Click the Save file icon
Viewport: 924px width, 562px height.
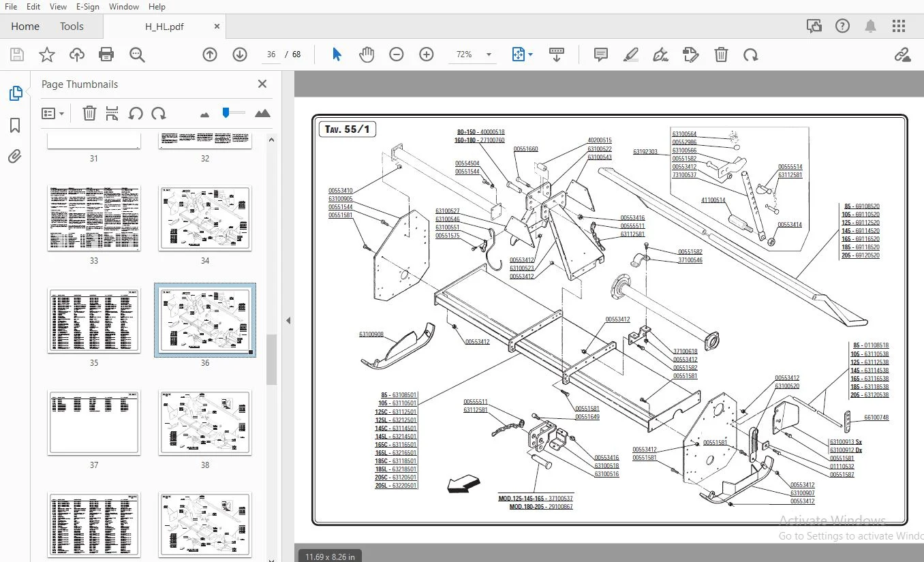pos(17,54)
